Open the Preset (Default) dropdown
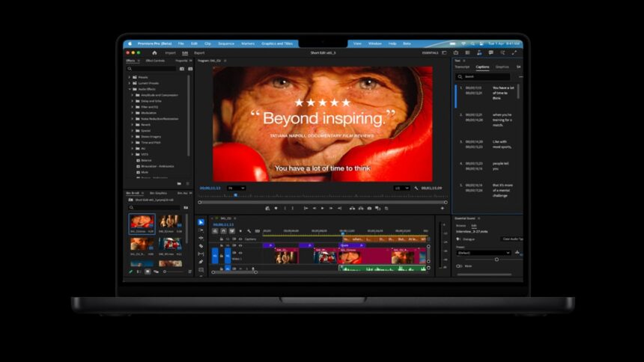 click(x=484, y=253)
